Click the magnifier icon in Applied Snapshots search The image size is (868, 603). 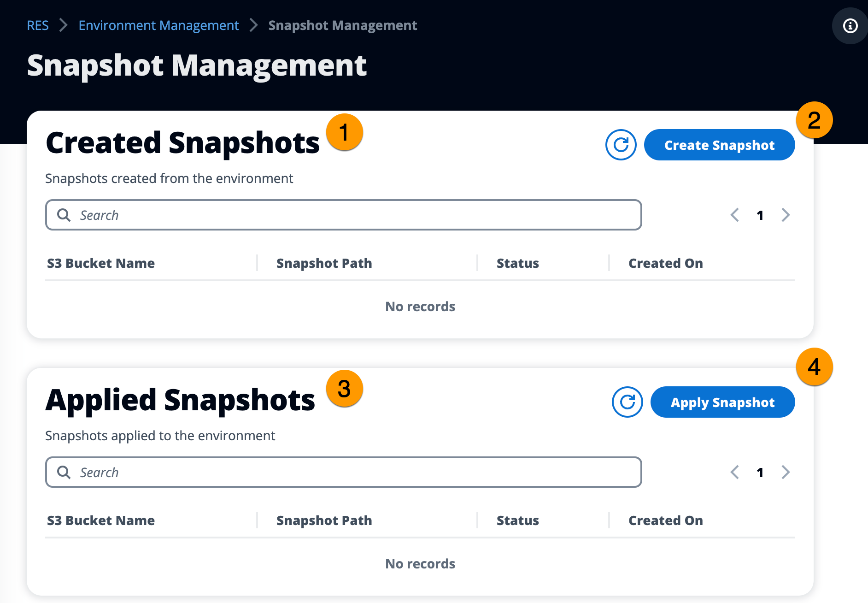coord(64,472)
